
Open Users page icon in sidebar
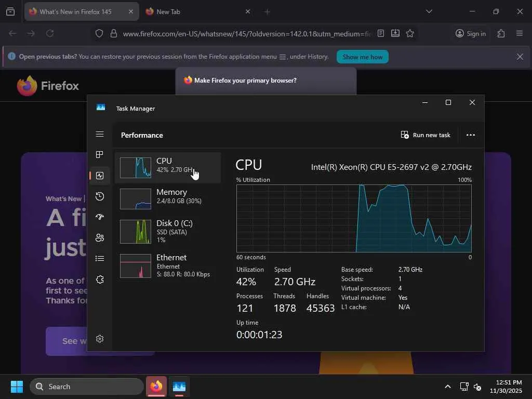[100, 238]
